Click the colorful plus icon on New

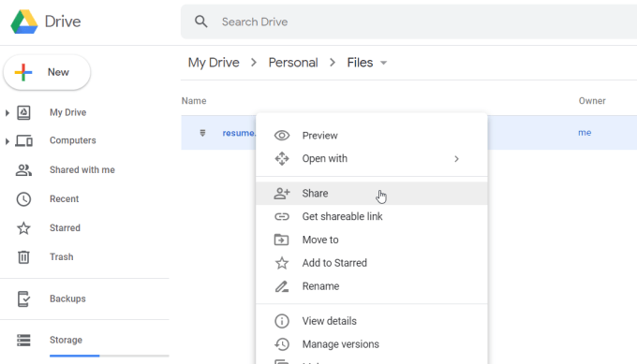[x=23, y=72]
